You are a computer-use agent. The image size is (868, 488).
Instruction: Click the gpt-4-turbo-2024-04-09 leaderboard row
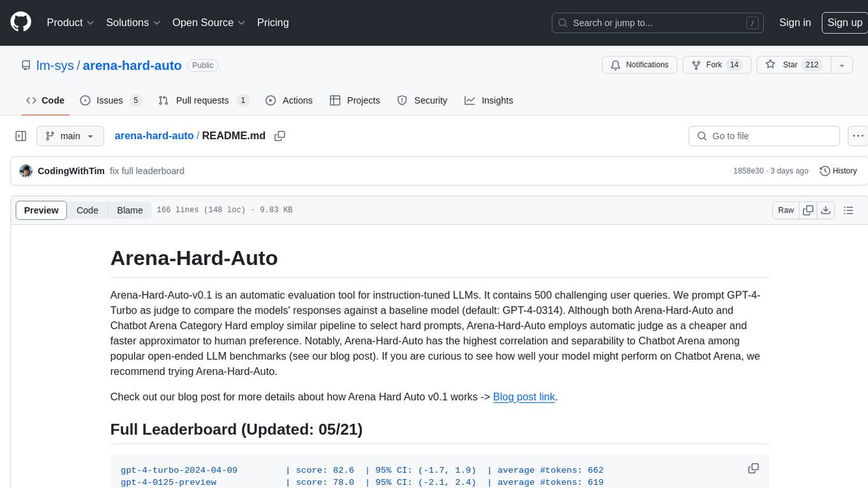362,470
